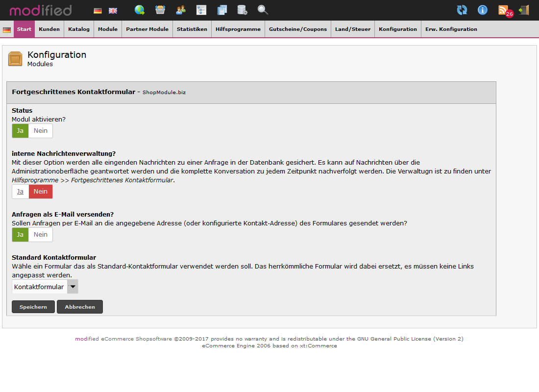Open the Erw. Konfiguration menu
539x392 pixels.
(451, 29)
